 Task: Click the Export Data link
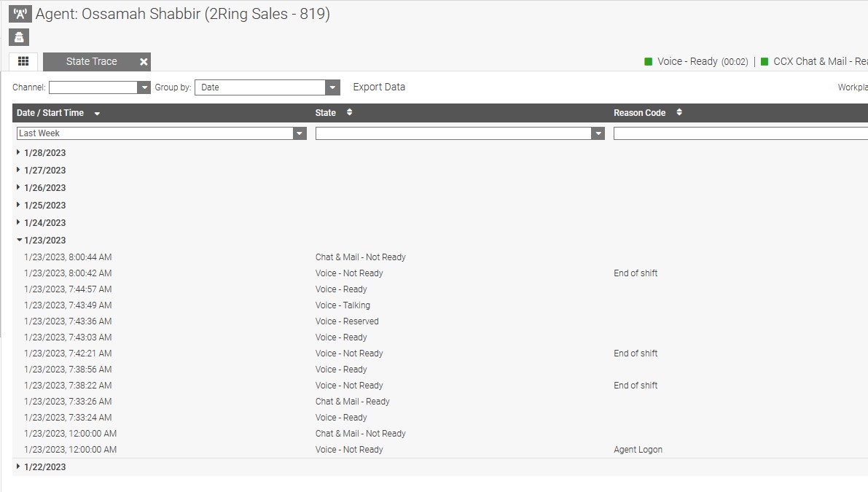click(x=379, y=87)
